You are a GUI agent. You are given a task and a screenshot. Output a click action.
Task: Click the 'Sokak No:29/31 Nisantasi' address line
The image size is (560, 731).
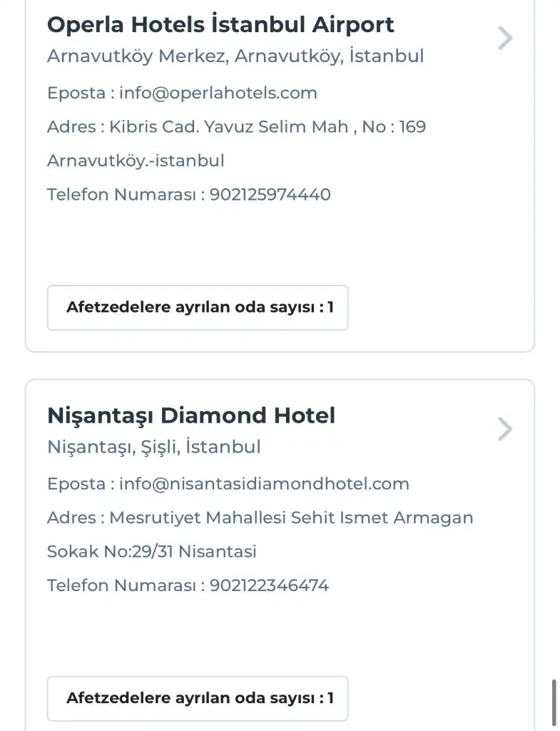[x=152, y=552]
